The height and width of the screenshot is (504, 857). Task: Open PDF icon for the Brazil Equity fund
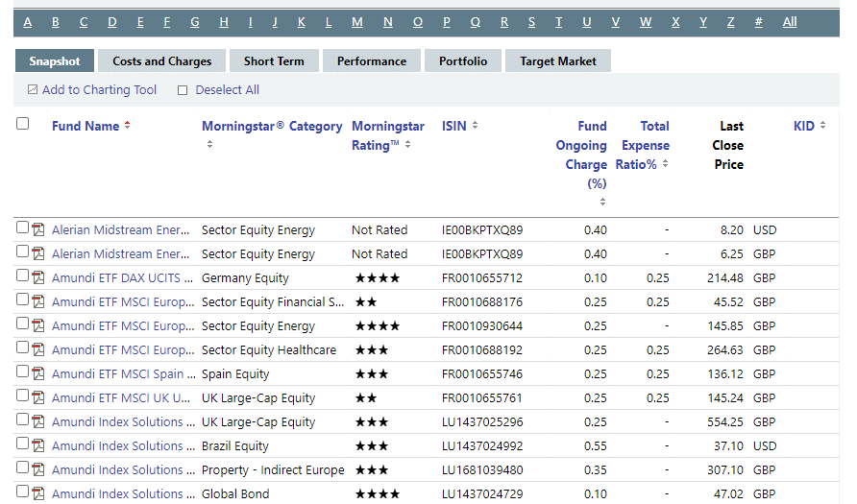pos(38,445)
